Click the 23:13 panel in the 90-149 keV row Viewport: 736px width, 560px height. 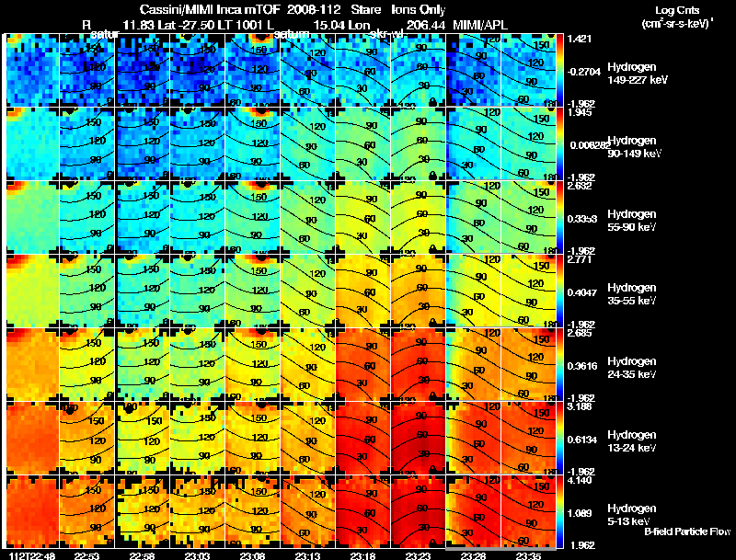(307, 144)
